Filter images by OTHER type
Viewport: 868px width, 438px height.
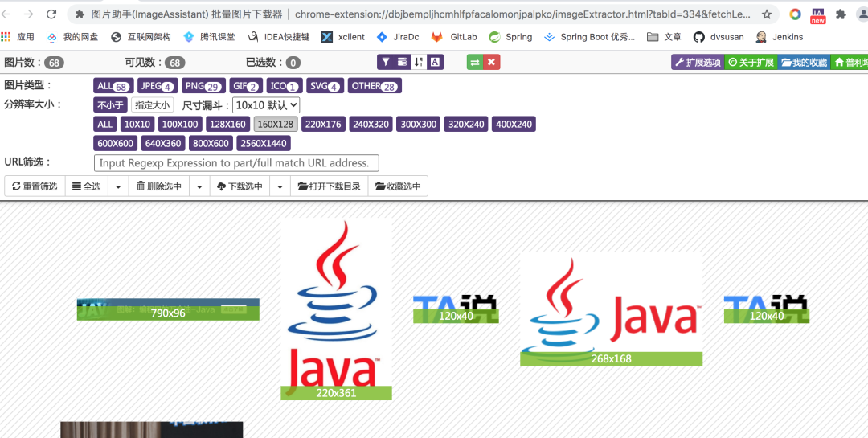[x=375, y=86]
